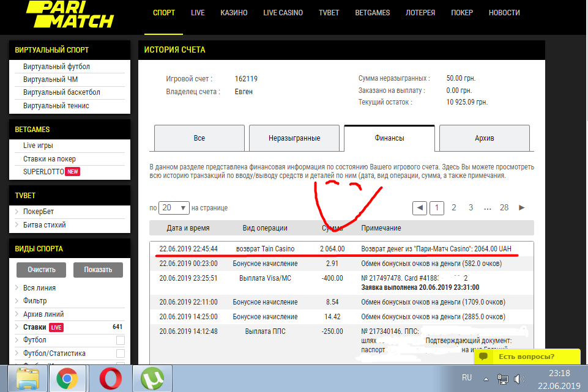
Task: Click the volume speaker tray icon
Action: [519, 379]
